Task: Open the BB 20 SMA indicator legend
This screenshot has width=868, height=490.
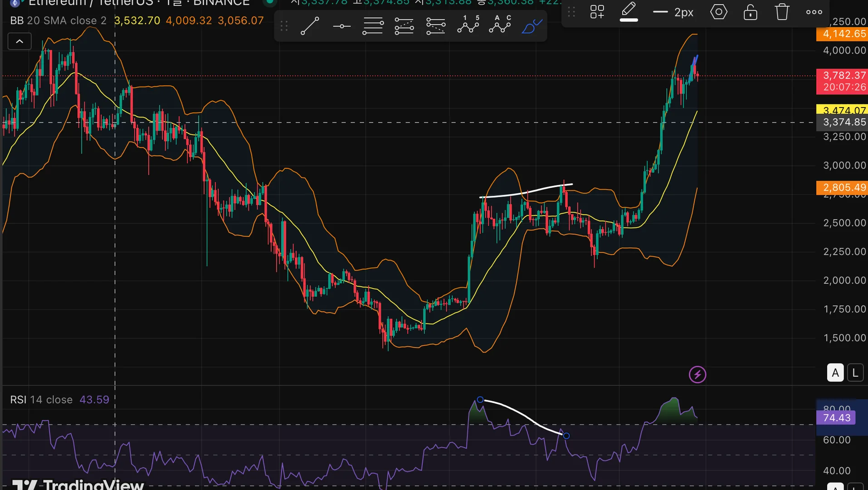Action: [58, 21]
